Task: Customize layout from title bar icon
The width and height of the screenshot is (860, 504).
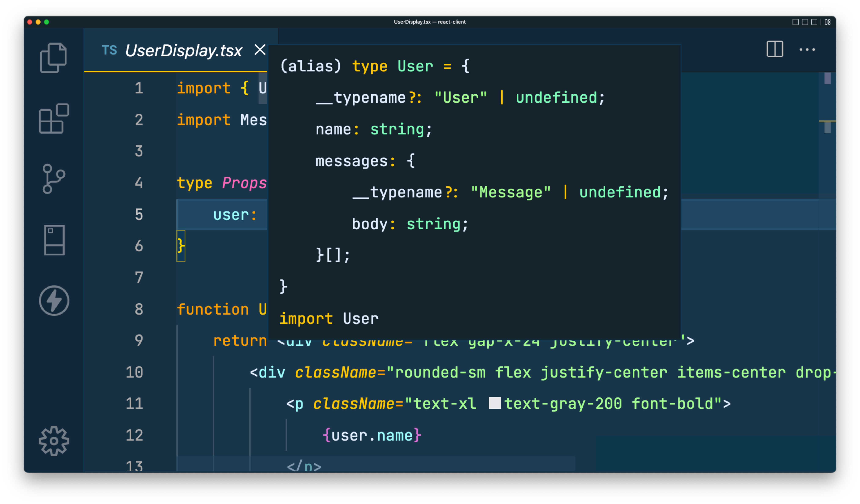Action: pyautogui.click(x=828, y=22)
